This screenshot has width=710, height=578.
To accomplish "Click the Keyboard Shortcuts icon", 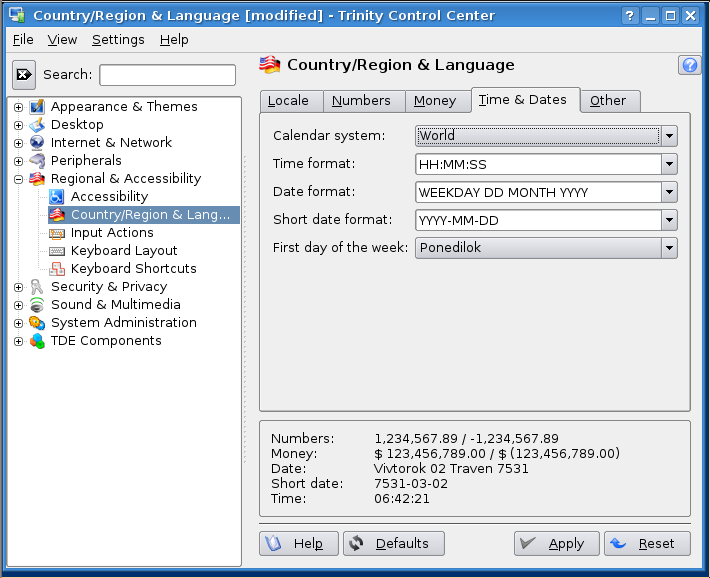I will (x=57, y=269).
